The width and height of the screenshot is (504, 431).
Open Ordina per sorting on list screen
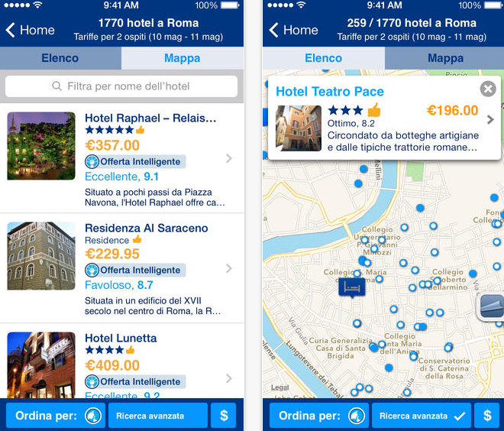(x=56, y=416)
